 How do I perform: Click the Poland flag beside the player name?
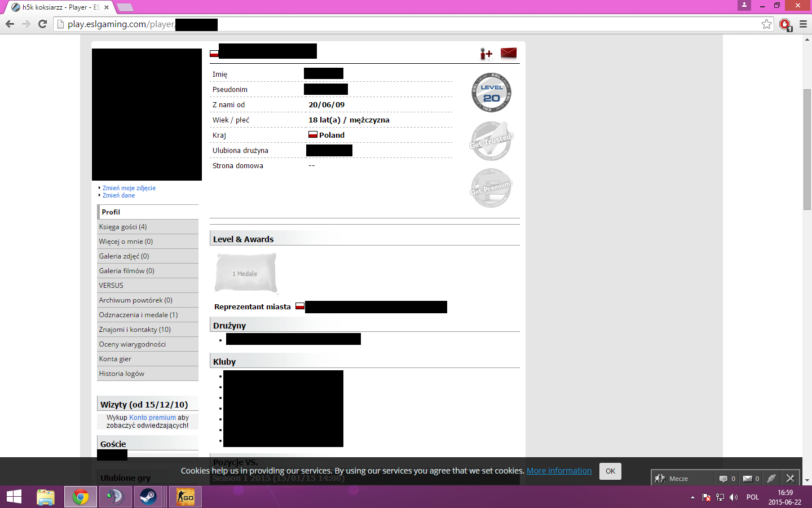(214, 54)
